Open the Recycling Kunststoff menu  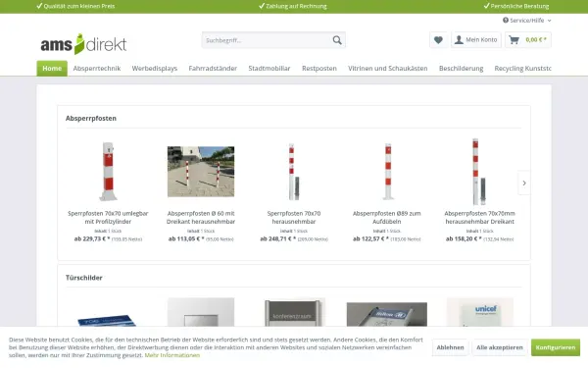(x=522, y=69)
